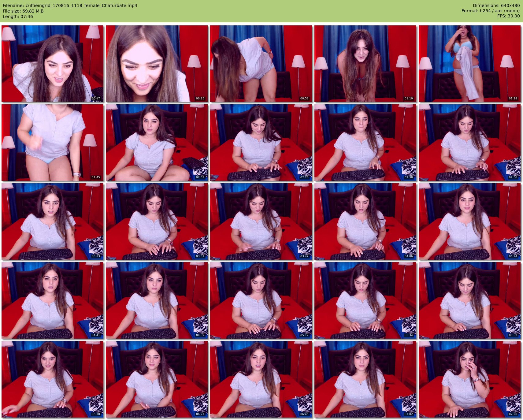Click the Dimensions 640x480 header text

point(496,6)
